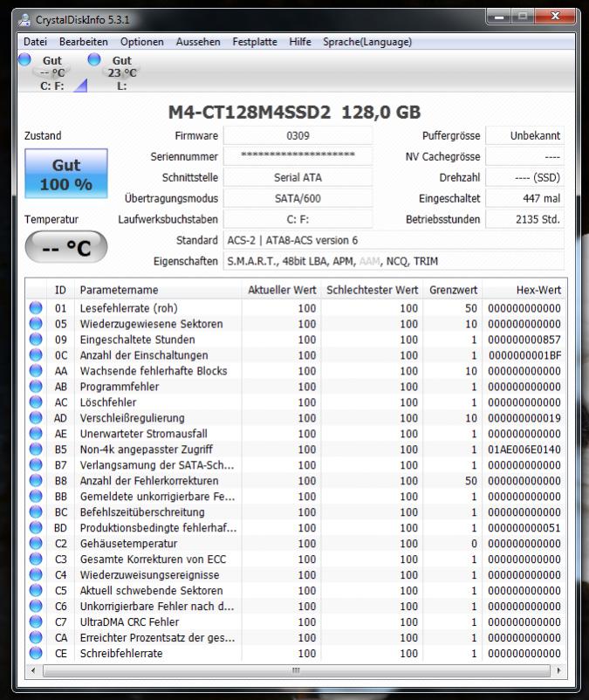Click the status icon of row C4 Wiederzuweisungsereignisse
This screenshot has width=589, height=700.
pyautogui.click(x=36, y=574)
